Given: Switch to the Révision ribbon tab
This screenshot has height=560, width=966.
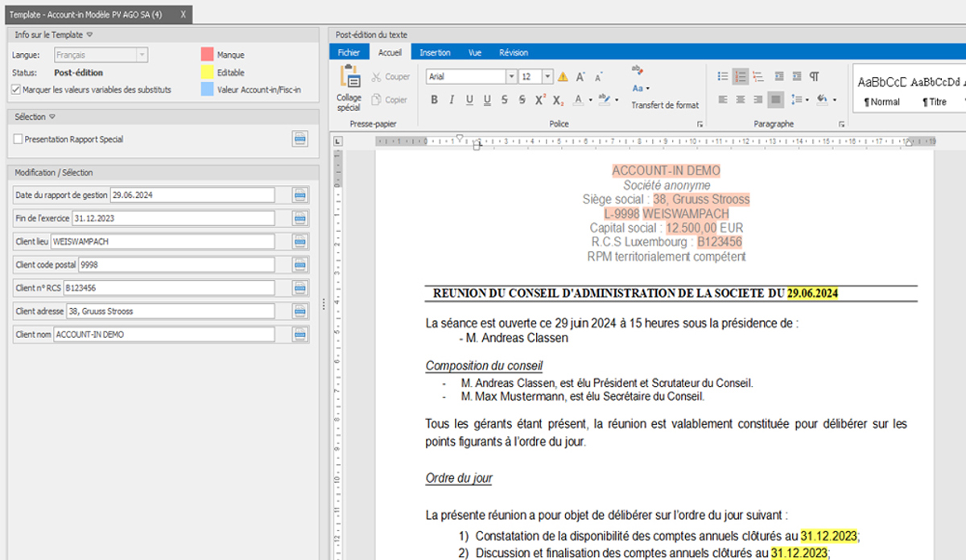Looking at the screenshot, I should (514, 52).
